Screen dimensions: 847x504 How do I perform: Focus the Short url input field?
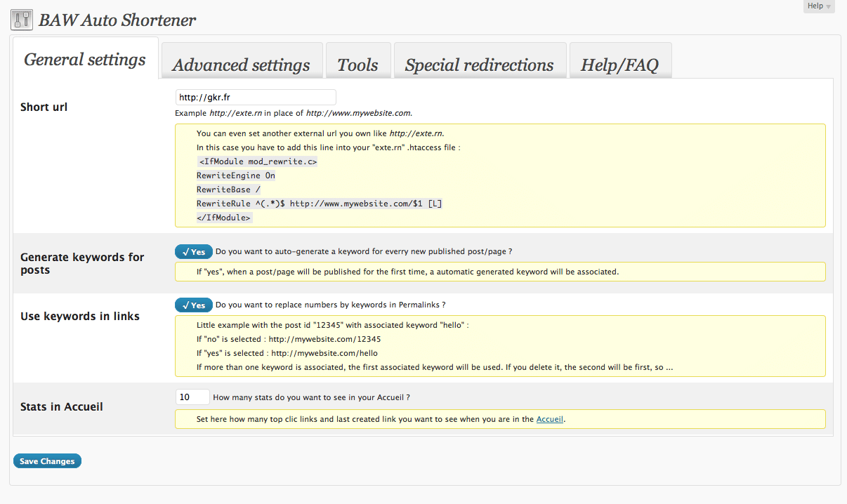[256, 98]
